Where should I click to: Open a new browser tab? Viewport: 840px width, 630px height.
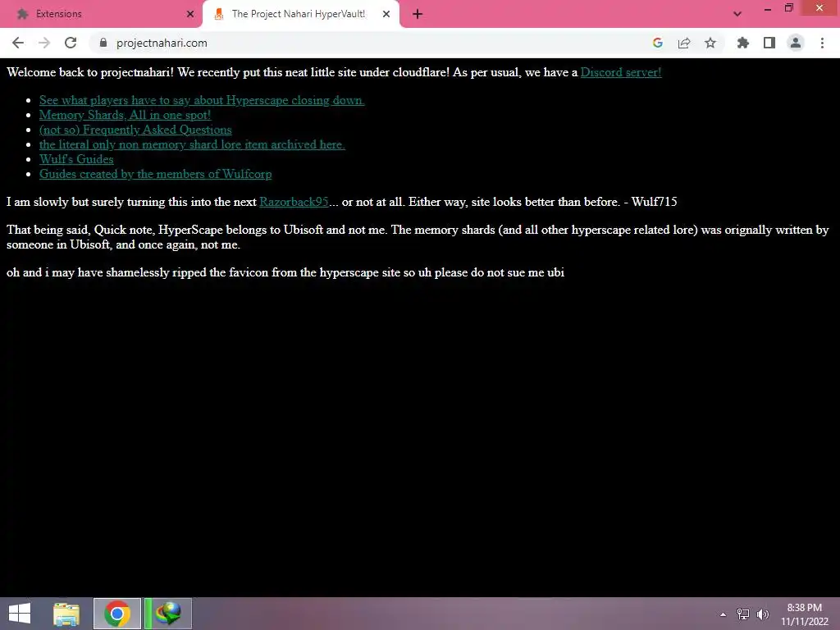tap(418, 15)
